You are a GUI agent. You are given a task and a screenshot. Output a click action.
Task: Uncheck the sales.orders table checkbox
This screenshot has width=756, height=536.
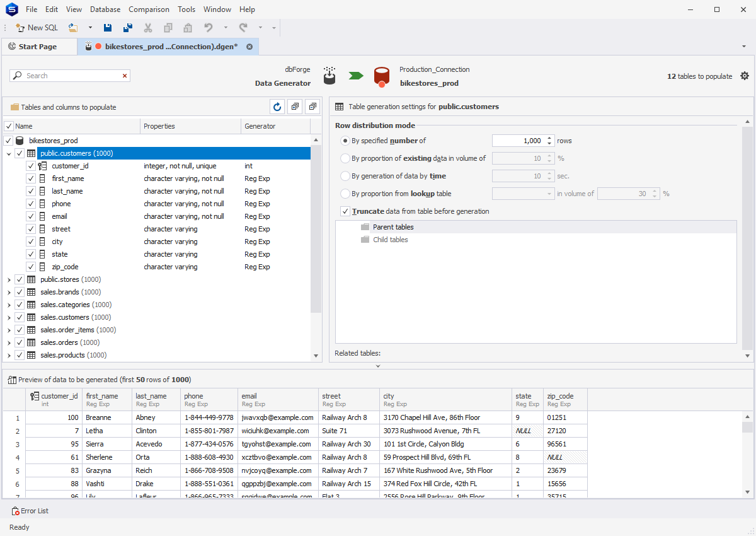click(x=20, y=342)
